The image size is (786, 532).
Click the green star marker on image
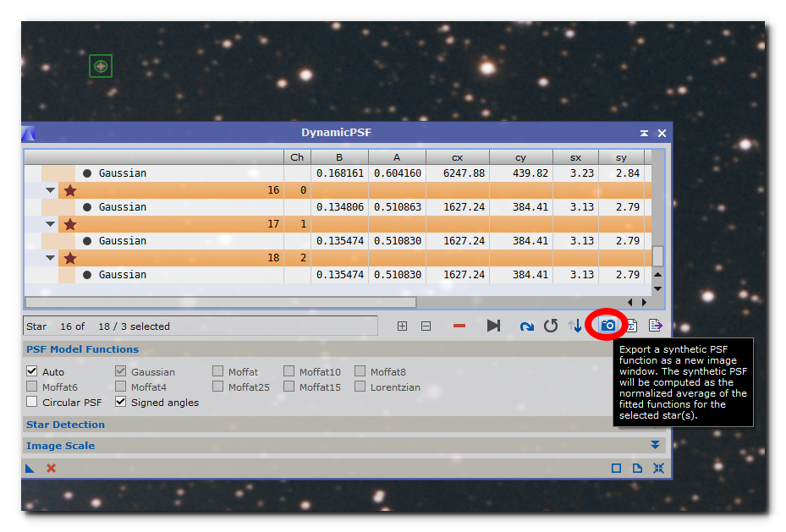click(x=101, y=66)
